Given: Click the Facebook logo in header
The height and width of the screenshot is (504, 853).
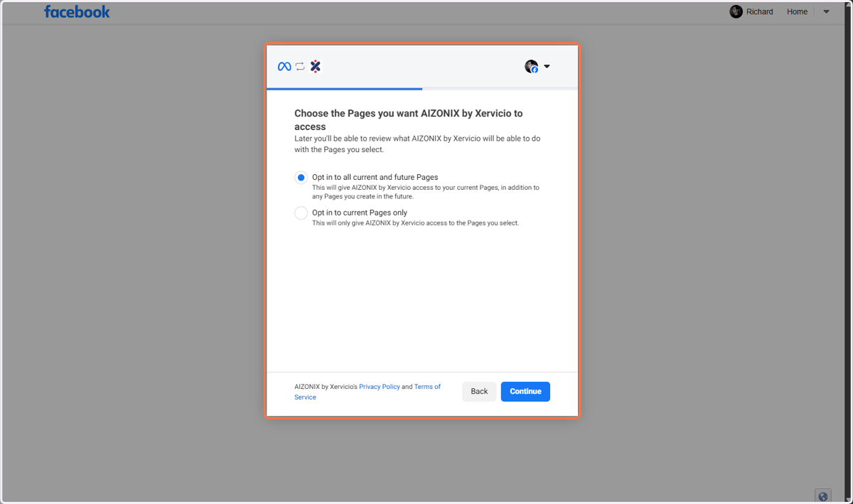Looking at the screenshot, I should pos(77,11).
